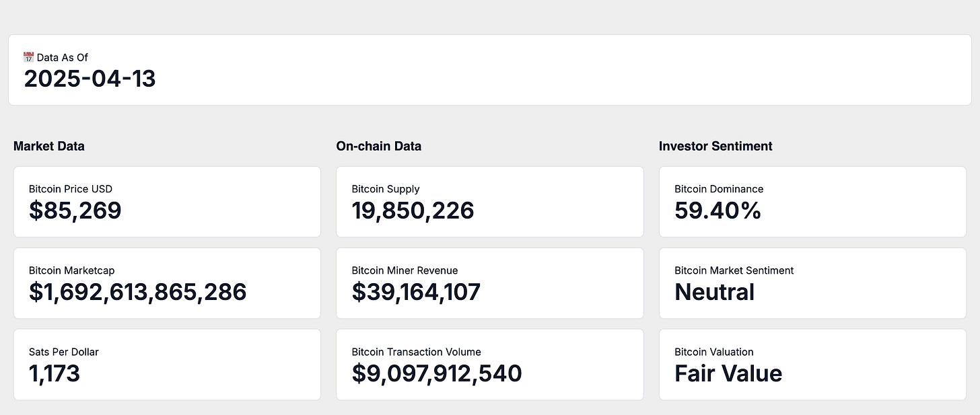Click the $39,164,107 miner revenue value

click(416, 292)
